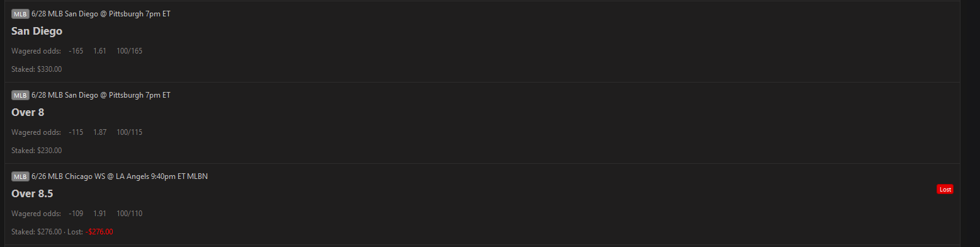Click the 100/165 fractional odds value
980x247 pixels.
[x=129, y=51]
